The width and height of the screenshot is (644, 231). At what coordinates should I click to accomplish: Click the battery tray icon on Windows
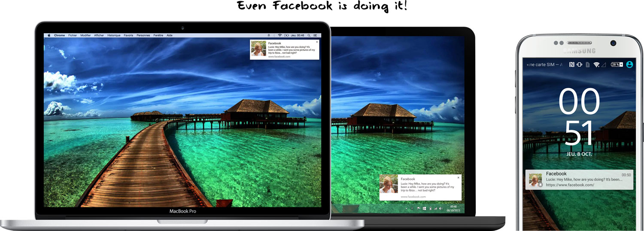point(431,208)
